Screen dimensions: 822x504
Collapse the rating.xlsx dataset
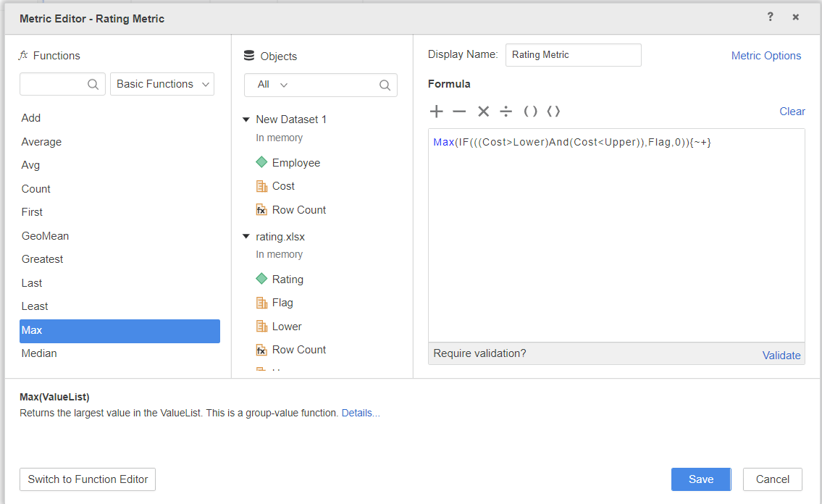pos(246,237)
